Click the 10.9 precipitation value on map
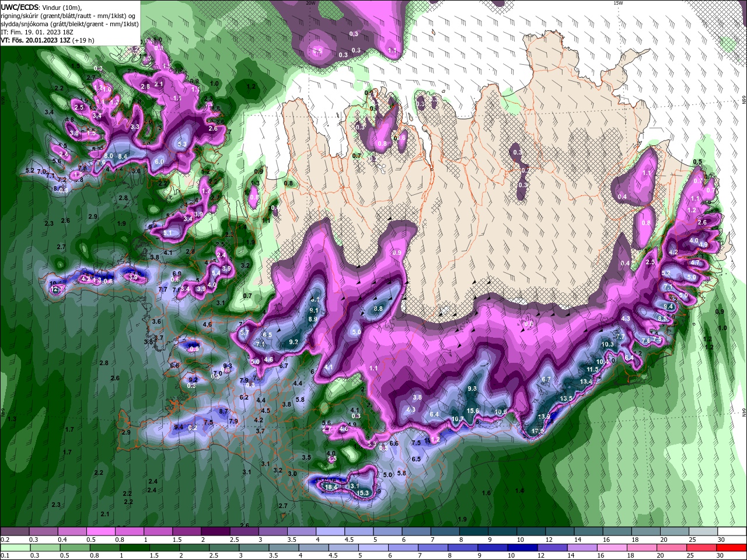The image size is (747, 560). pos(501,412)
